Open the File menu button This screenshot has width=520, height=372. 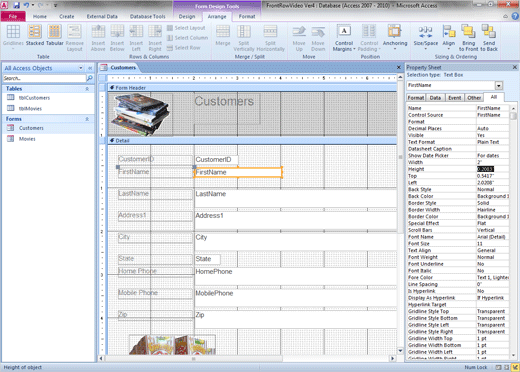tap(13, 16)
